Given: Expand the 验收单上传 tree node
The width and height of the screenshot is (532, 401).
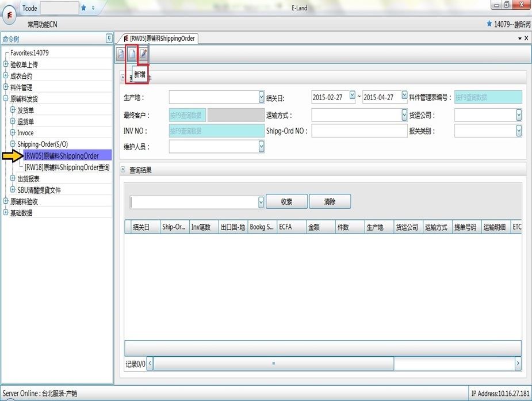Looking at the screenshot, I should 6,64.
